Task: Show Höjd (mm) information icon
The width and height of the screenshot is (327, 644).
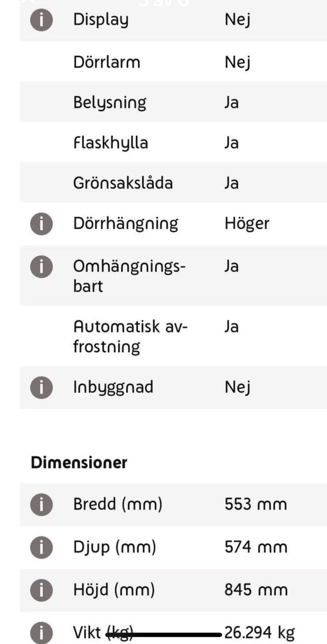Action: [41, 589]
